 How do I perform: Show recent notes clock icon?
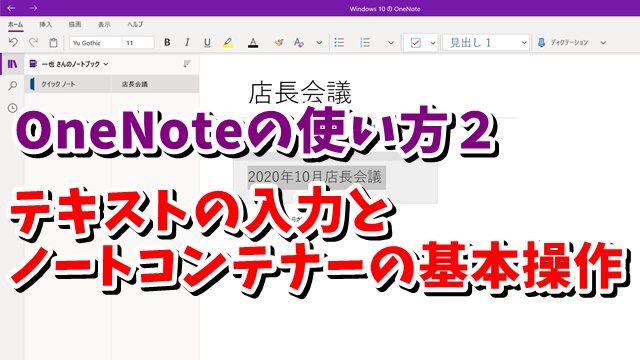pos(13,108)
